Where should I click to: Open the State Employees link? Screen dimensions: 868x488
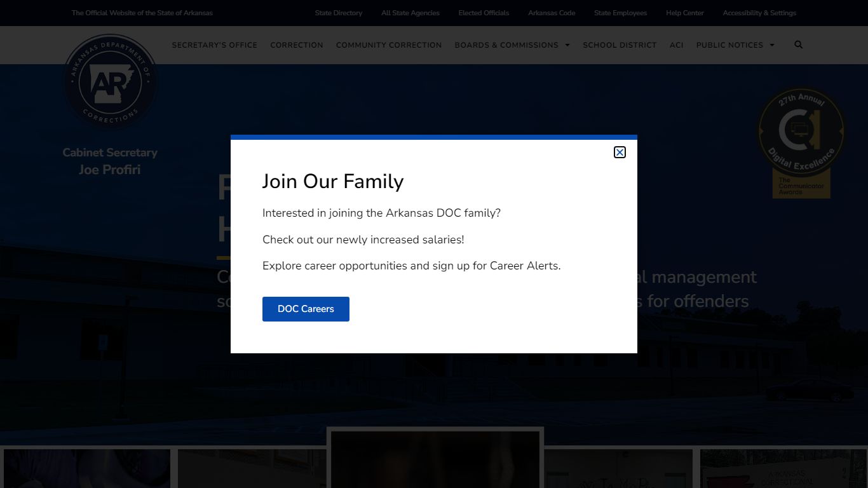click(x=620, y=13)
